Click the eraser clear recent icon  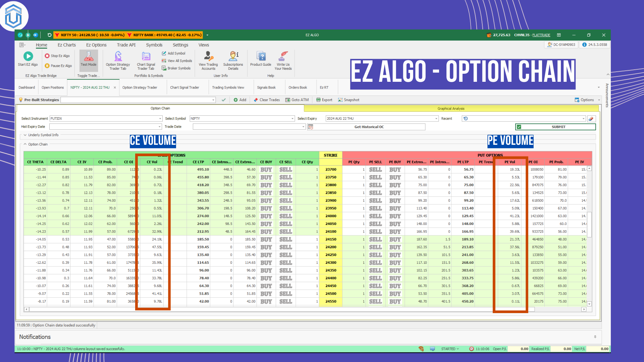[591, 119]
